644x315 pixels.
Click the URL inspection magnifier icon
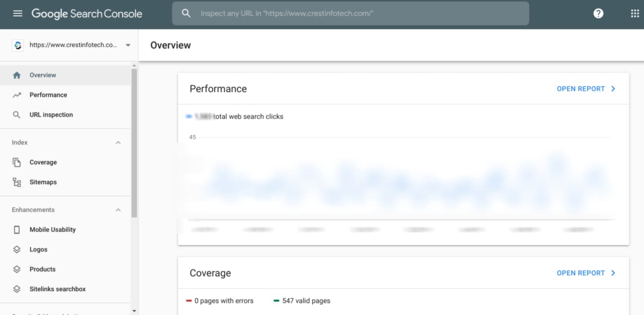click(17, 115)
